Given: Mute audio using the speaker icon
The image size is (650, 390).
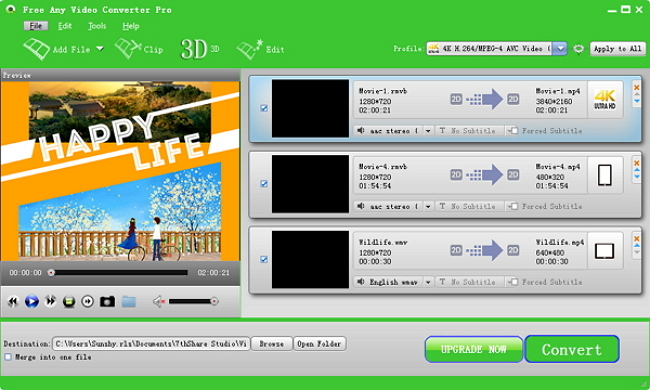Looking at the screenshot, I should [x=158, y=301].
